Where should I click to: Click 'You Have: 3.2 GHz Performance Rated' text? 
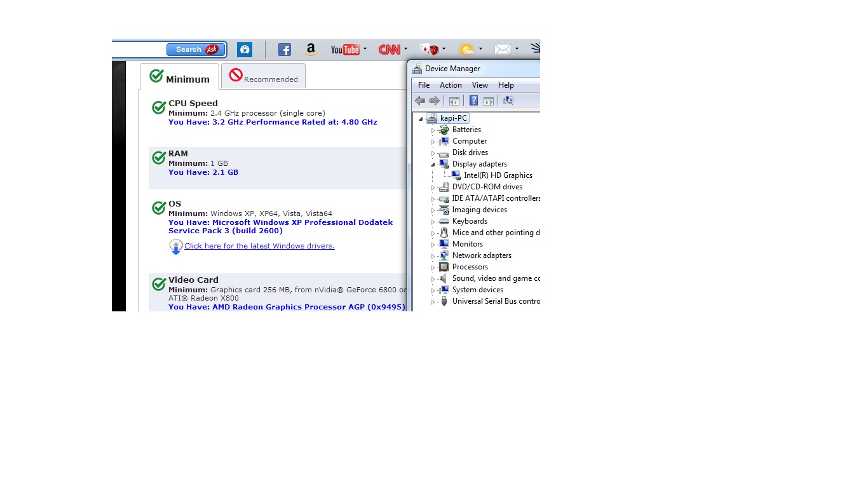273,122
